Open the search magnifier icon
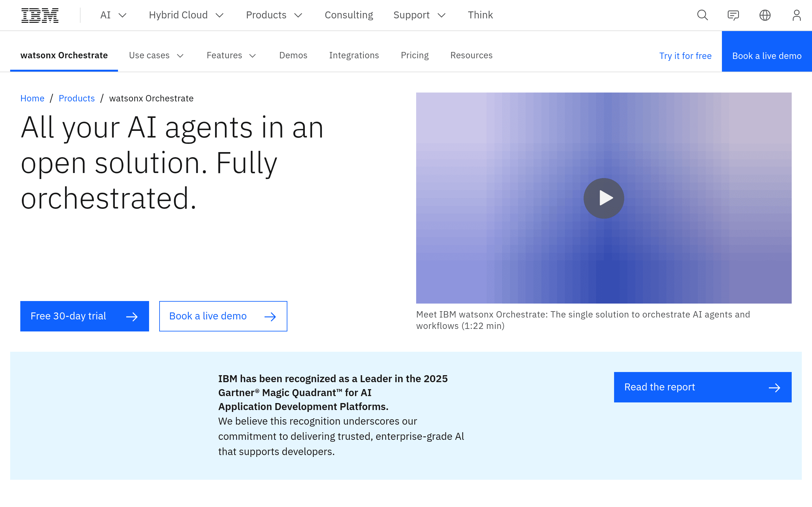 click(x=702, y=15)
